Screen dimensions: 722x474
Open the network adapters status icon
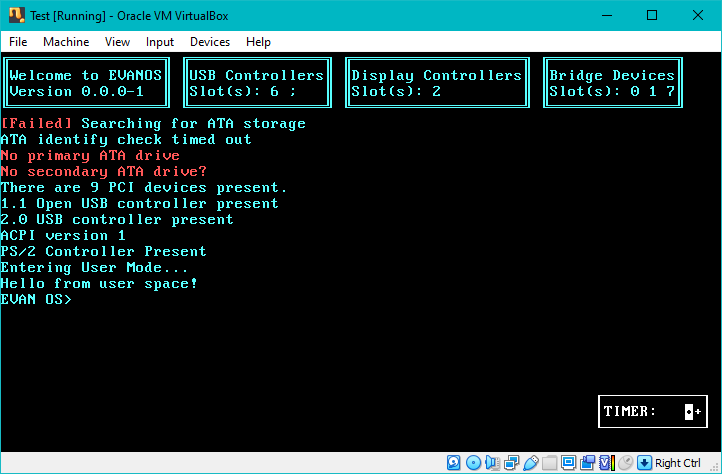click(511, 462)
